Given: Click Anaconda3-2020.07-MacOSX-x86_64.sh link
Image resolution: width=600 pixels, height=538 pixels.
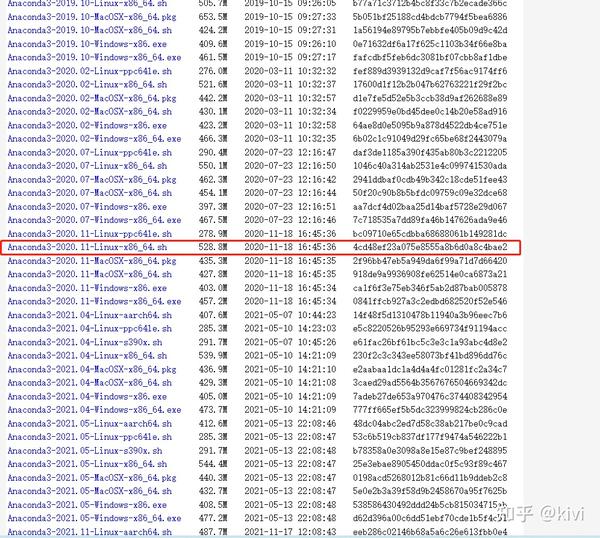Looking at the screenshot, I should (90, 193).
